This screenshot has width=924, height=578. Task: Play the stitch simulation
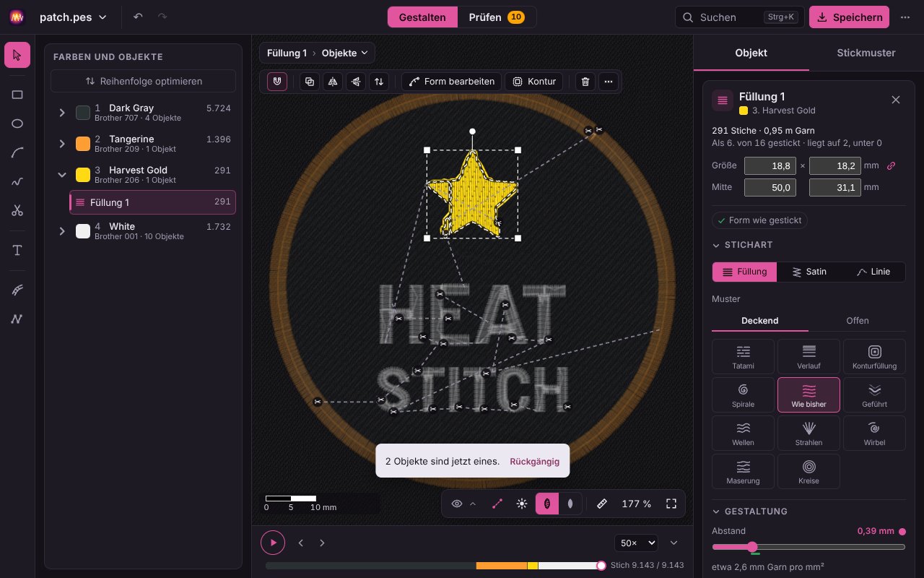pos(273,543)
